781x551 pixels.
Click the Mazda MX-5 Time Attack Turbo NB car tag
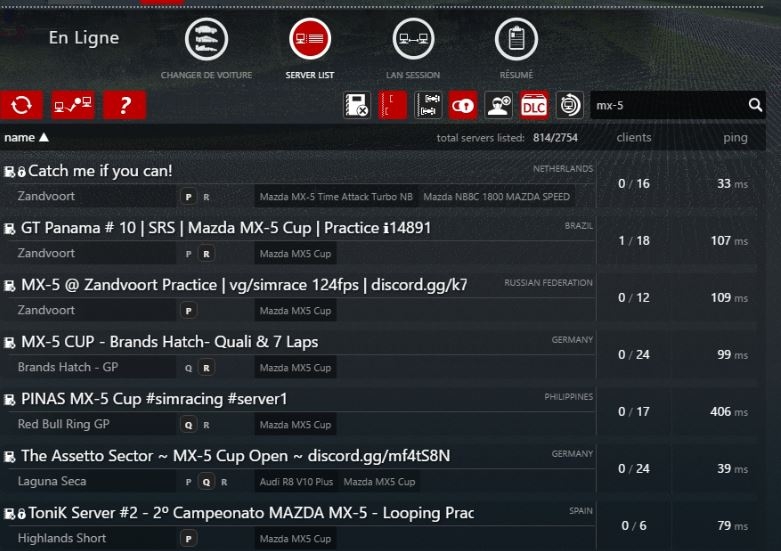coord(336,197)
